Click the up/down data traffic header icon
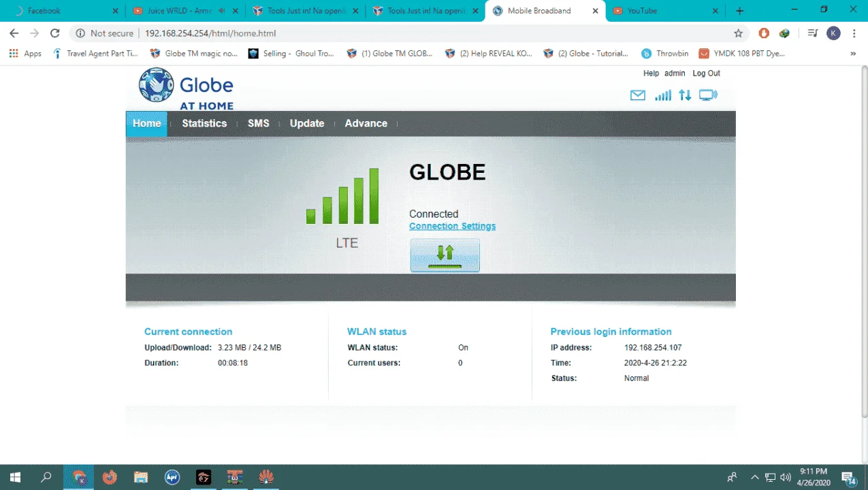Viewport: 868px width, 490px height. pos(685,96)
